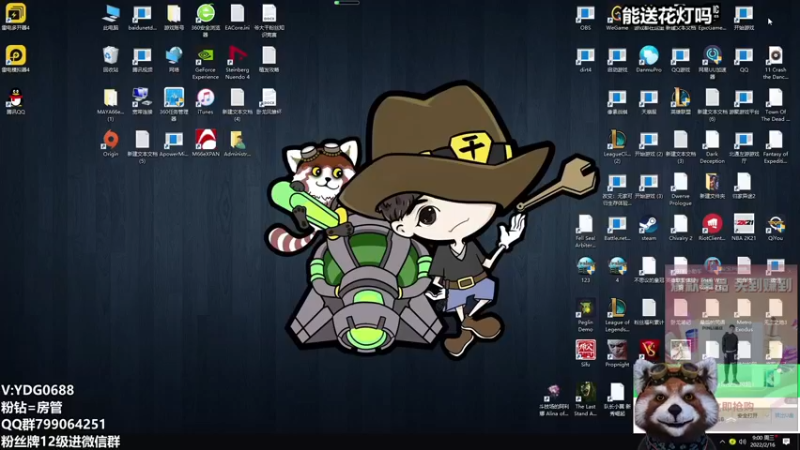800x450 pixels.
Task: Click the volume speaker tray icon
Action: (742, 442)
